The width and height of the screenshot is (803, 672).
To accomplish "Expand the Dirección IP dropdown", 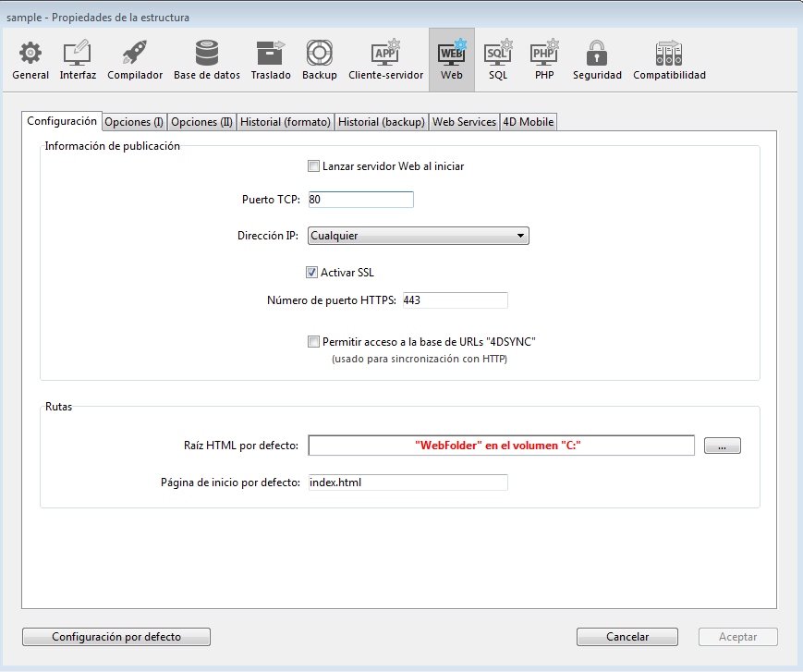I will [418, 236].
